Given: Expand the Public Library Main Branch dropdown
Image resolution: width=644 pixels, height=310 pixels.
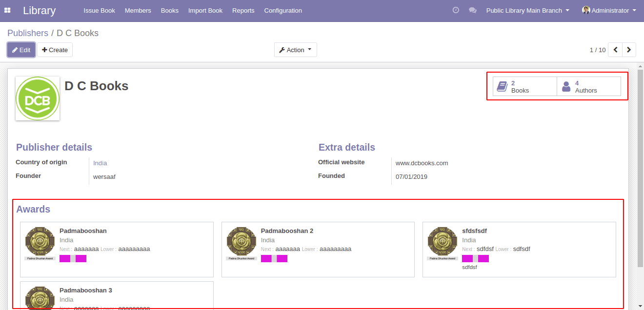Looking at the screenshot, I should click(x=528, y=10).
